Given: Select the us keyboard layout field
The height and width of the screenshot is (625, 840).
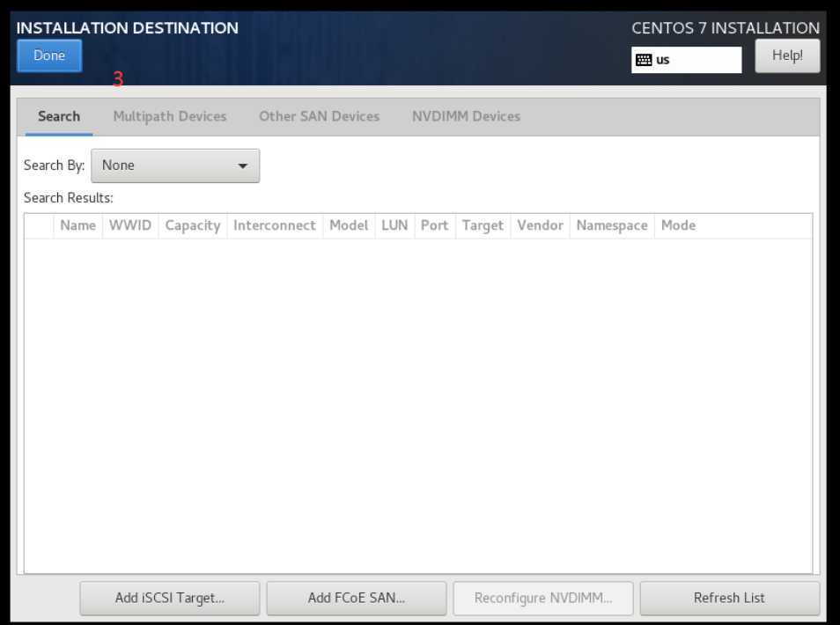Looking at the screenshot, I should [686, 60].
